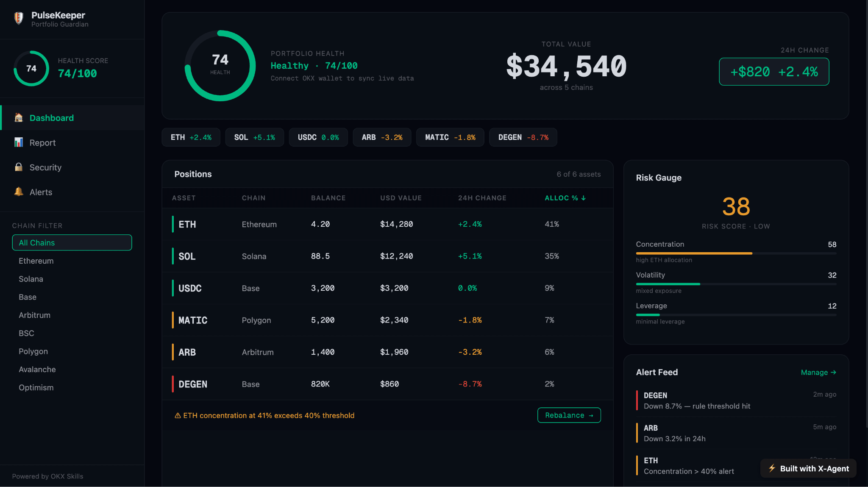The height and width of the screenshot is (487, 868).
Task: Filter positions by Solana chain
Action: click(31, 279)
